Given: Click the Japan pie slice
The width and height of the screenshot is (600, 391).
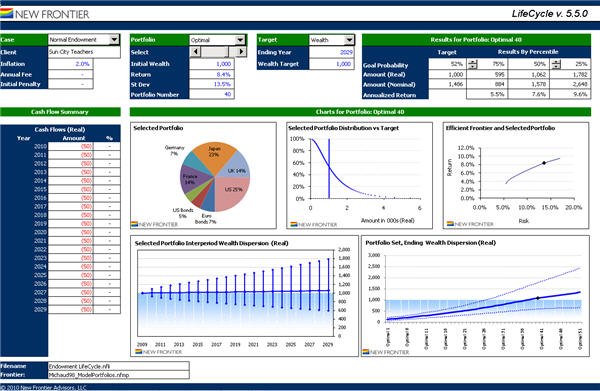Looking at the screenshot, I should tap(212, 155).
